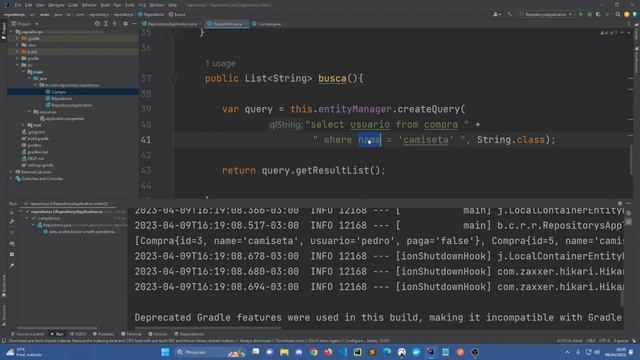
Task: Expand the .gradle folder
Action: (x=18, y=38)
